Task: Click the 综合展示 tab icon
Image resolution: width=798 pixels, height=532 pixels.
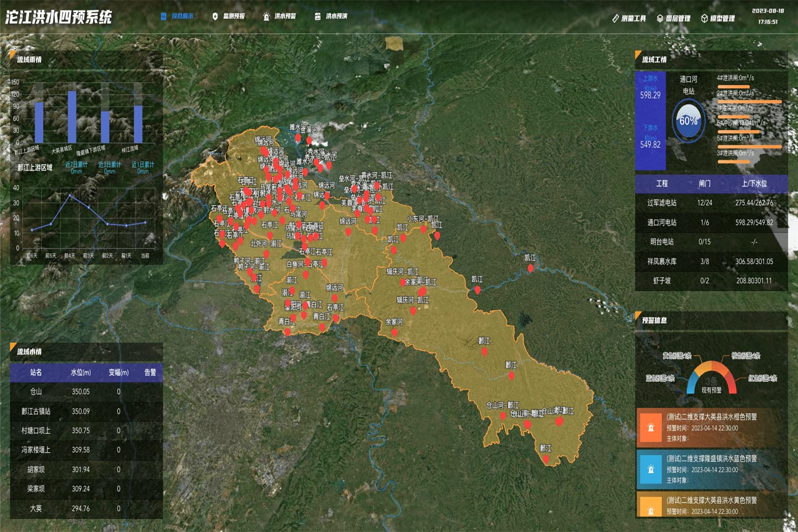Action: pyautogui.click(x=163, y=17)
